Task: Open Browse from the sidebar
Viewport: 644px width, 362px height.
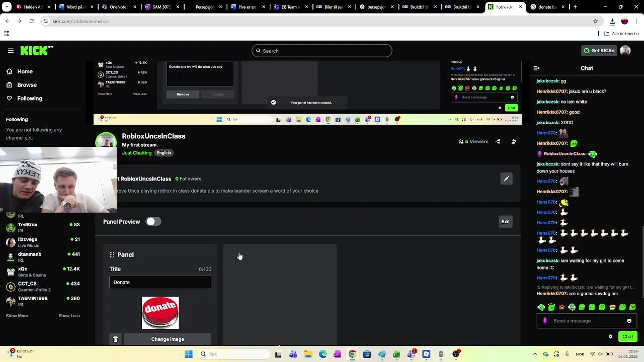Action: [27, 85]
